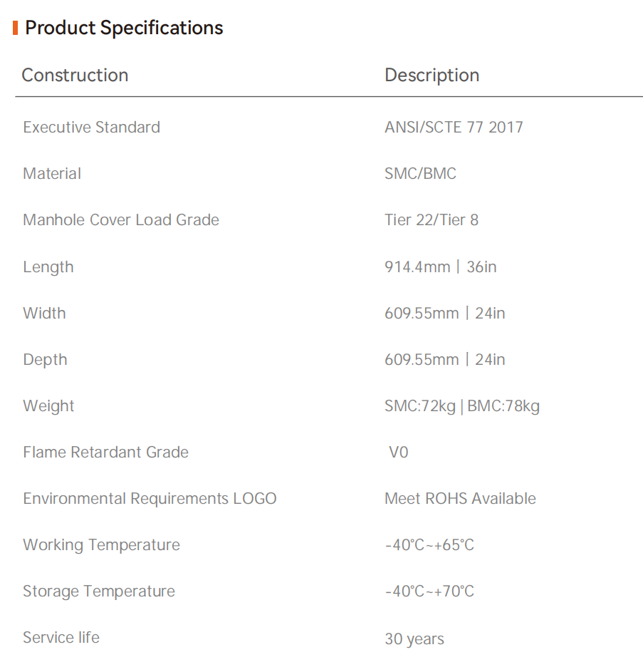Click the Storage Temperature label
This screenshot has height=672, width=643.
point(99,591)
